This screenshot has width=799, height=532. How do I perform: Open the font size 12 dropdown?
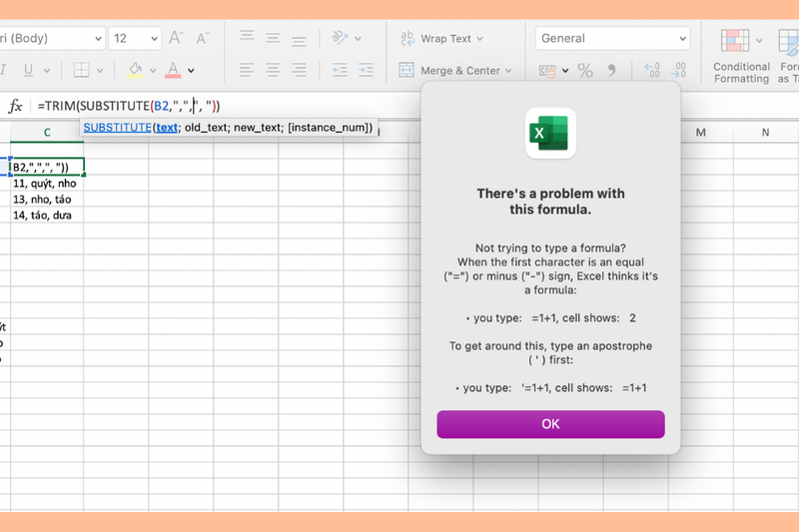click(135, 39)
